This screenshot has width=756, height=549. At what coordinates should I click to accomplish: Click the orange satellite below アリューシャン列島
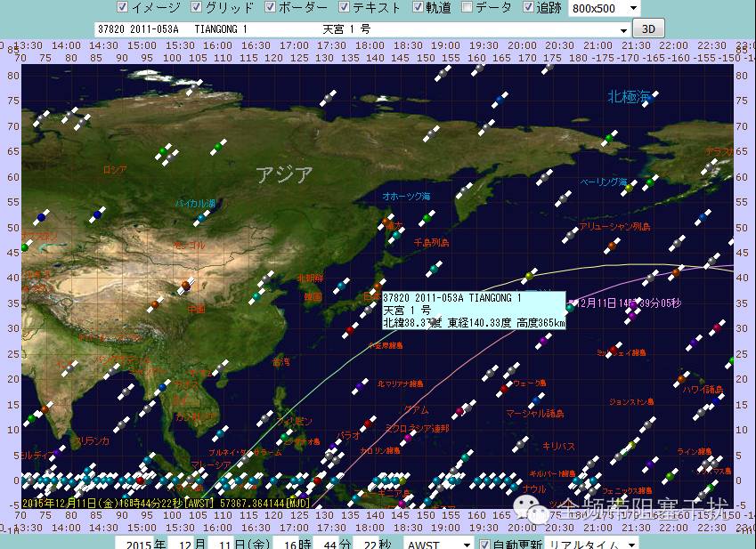coord(613,246)
